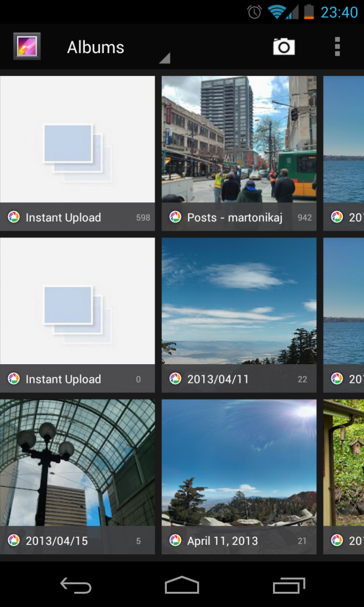Open the recent apps navigation button
Image resolution: width=364 pixels, height=607 pixels.
pos(289,585)
